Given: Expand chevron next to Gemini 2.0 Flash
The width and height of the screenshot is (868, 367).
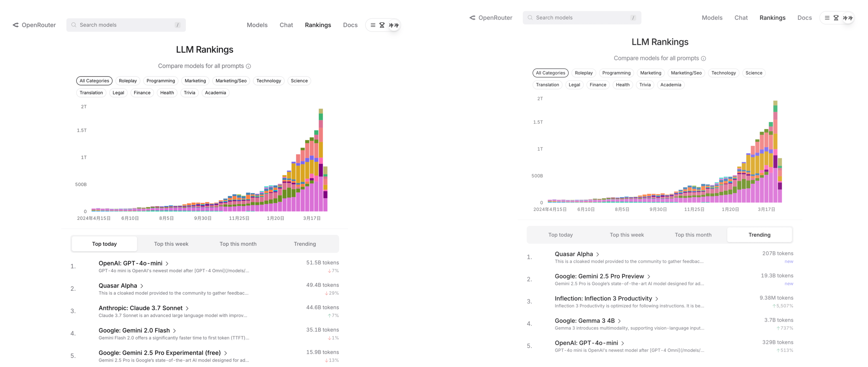Looking at the screenshot, I should (175, 331).
